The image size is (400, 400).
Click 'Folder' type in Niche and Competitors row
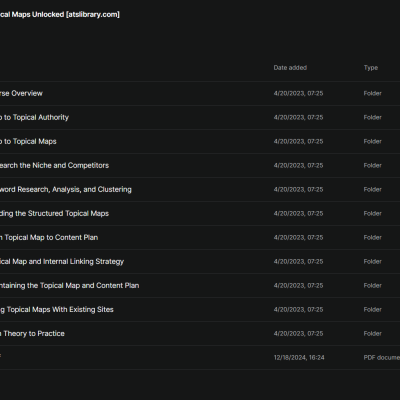pyautogui.click(x=372, y=165)
